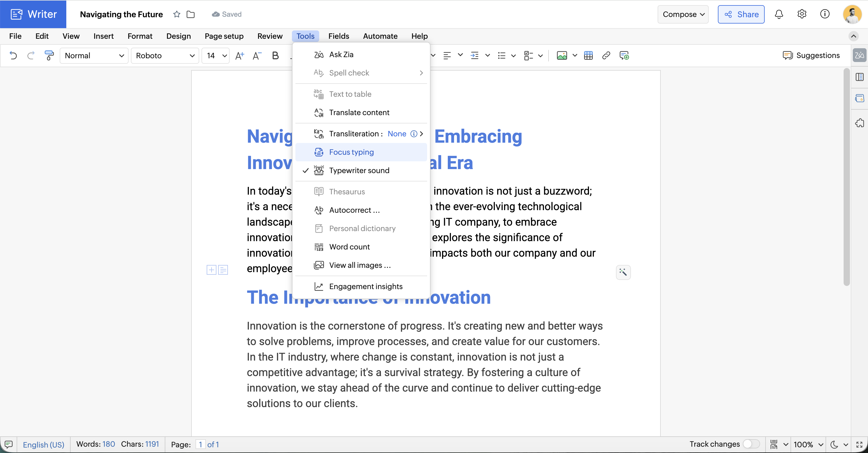Screen dimensions: 868x453
Task: Click the undo arrow icon
Action: click(x=13, y=55)
